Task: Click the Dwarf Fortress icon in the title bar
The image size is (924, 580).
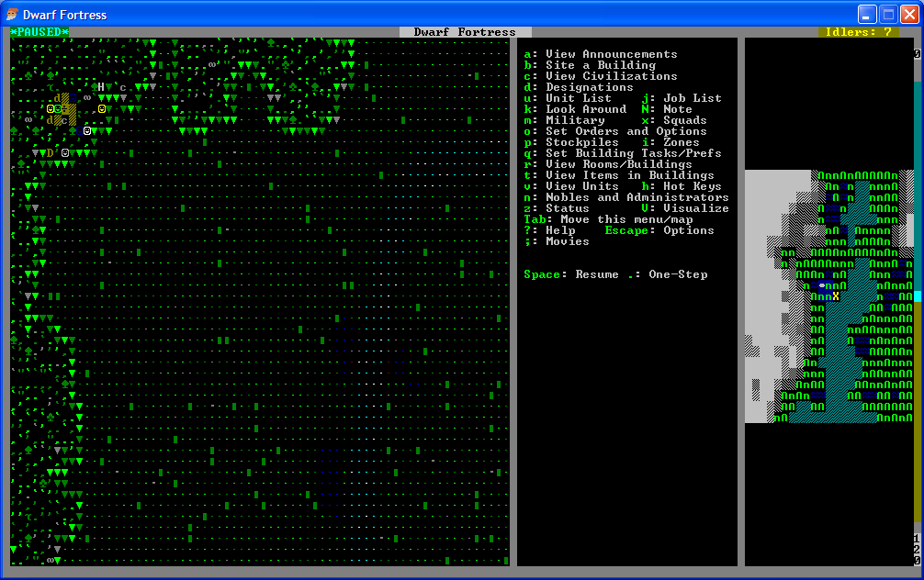Action: click(12, 14)
